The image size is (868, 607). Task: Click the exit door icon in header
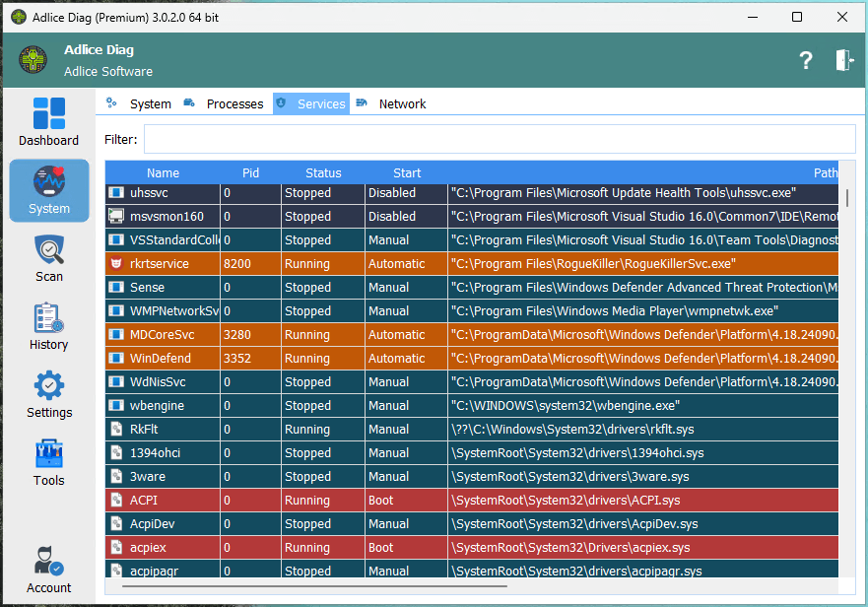pyautogui.click(x=844, y=60)
